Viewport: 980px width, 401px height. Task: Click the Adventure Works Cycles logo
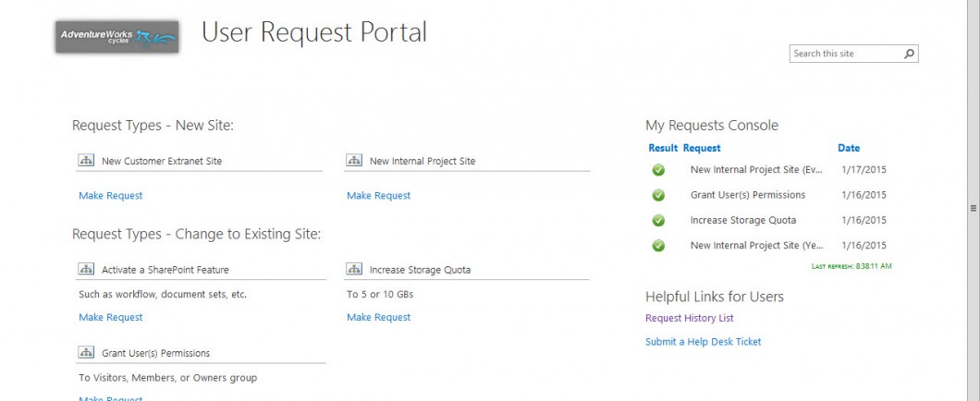coord(116,36)
